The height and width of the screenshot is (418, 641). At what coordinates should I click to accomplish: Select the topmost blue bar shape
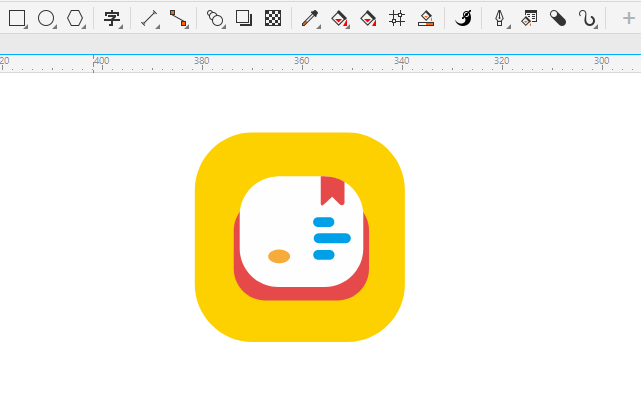point(324,222)
